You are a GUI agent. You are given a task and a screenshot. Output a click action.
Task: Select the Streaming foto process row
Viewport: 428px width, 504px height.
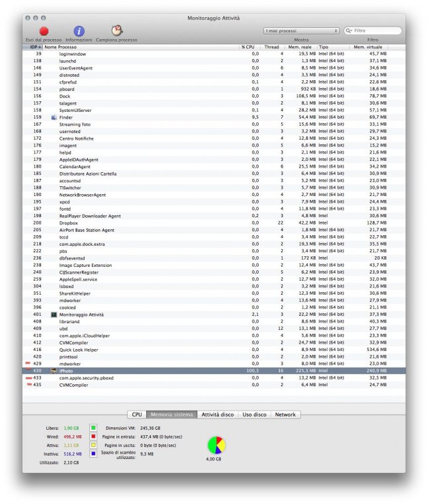214,125
